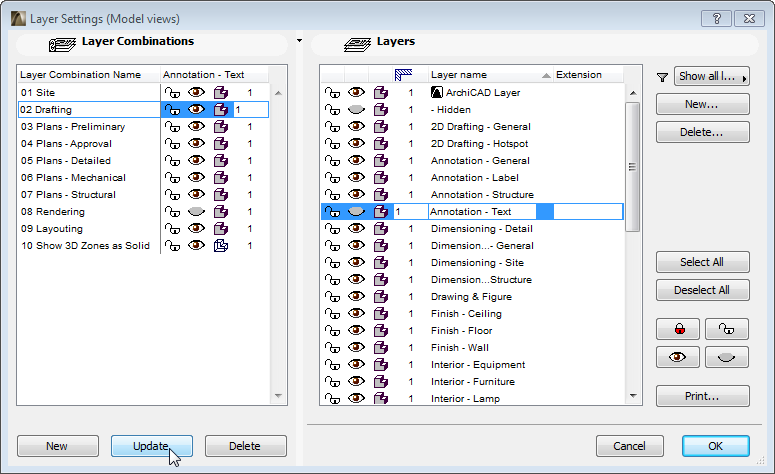Viewport: 775px width, 474px height.
Task: Click the Extension column header
Action: coord(588,75)
